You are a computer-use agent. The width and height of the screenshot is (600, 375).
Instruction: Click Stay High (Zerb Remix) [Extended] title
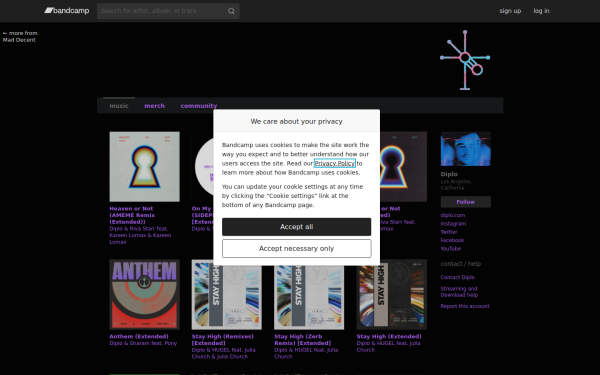(303, 340)
